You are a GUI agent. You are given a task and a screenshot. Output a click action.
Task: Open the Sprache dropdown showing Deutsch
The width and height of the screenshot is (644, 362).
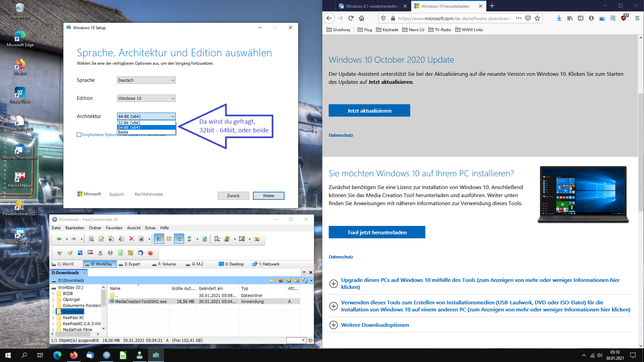pos(146,80)
